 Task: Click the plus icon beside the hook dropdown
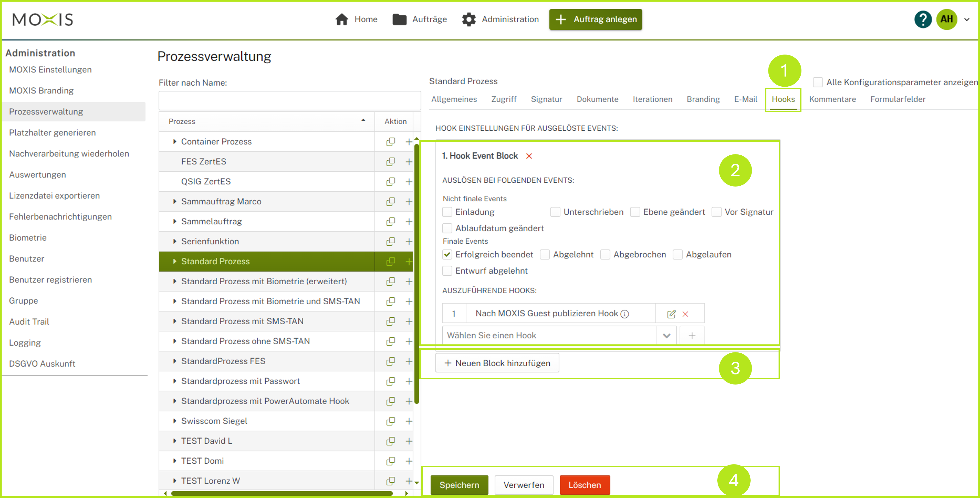692,335
